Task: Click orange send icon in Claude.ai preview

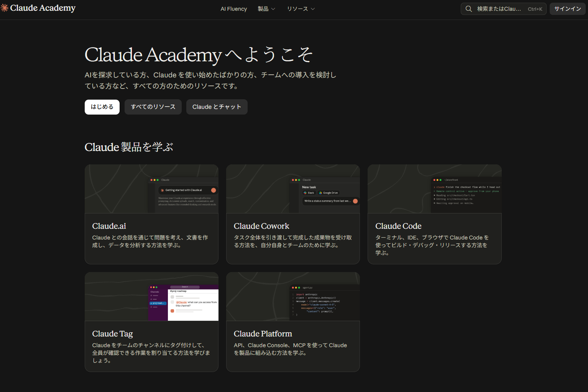Action: [214, 190]
